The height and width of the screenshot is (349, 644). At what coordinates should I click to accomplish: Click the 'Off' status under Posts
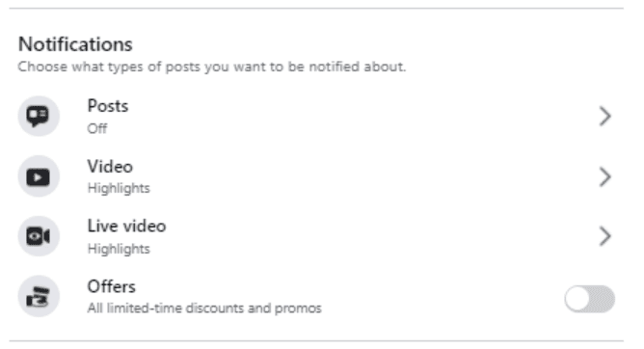(97, 128)
